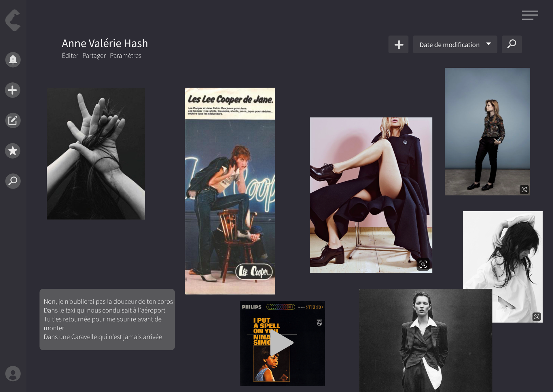
Task: Click the Anne Valérie Hash board title
Action: 105,43
